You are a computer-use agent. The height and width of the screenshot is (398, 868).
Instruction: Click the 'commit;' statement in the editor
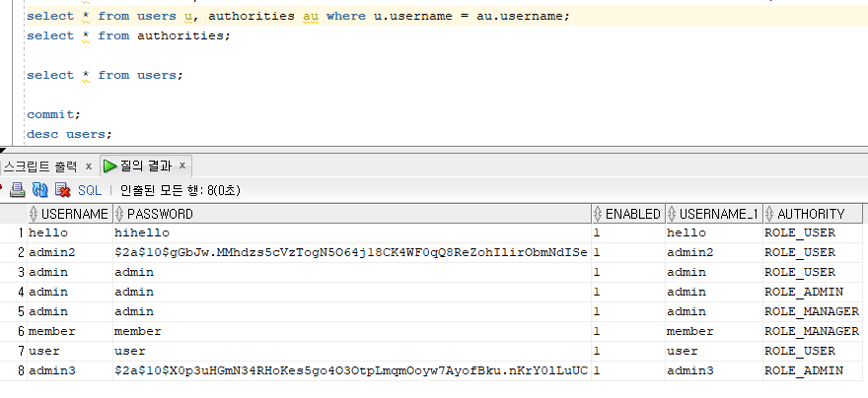pos(53,114)
